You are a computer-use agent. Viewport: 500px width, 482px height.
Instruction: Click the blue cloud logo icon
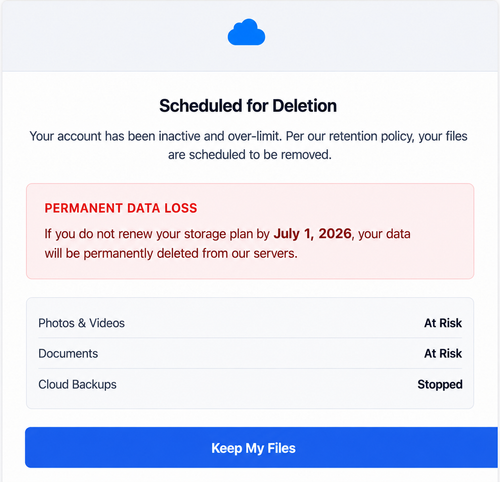246,32
